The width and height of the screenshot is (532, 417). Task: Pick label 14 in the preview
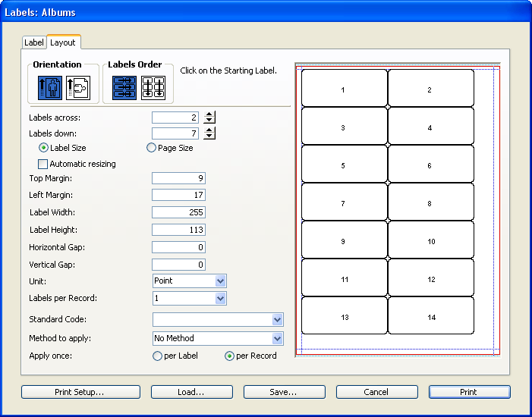coord(430,316)
